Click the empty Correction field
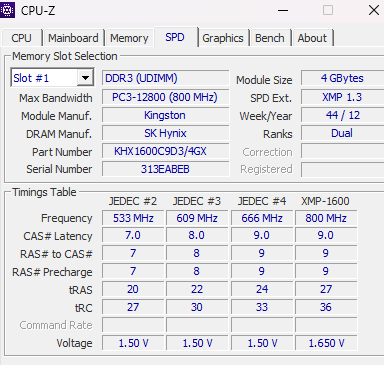Image resolution: width=384 pixels, height=365 pixels. [x=342, y=151]
